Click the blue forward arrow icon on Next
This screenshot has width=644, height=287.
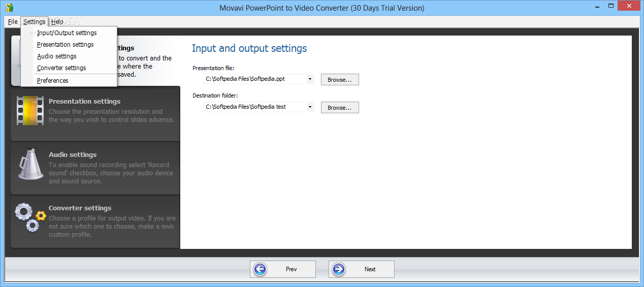(339, 269)
